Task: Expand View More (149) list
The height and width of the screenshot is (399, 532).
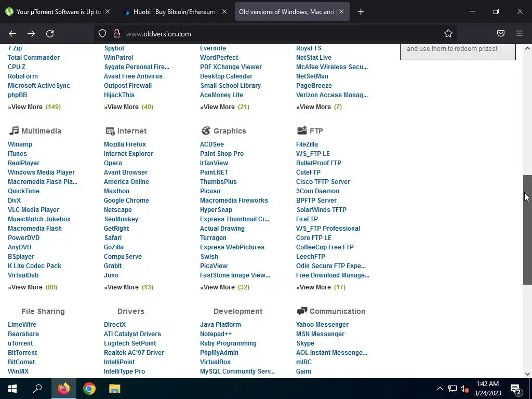Action: [34, 107]
